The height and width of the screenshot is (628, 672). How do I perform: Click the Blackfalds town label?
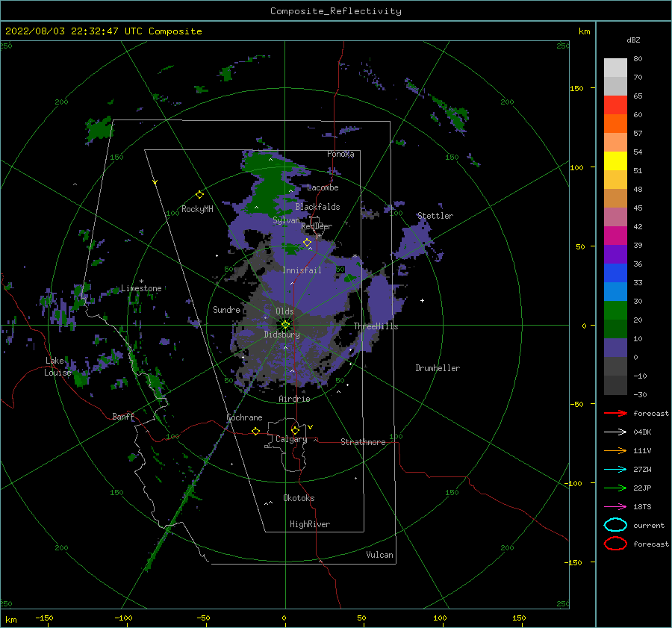click(x=317, y=207)
